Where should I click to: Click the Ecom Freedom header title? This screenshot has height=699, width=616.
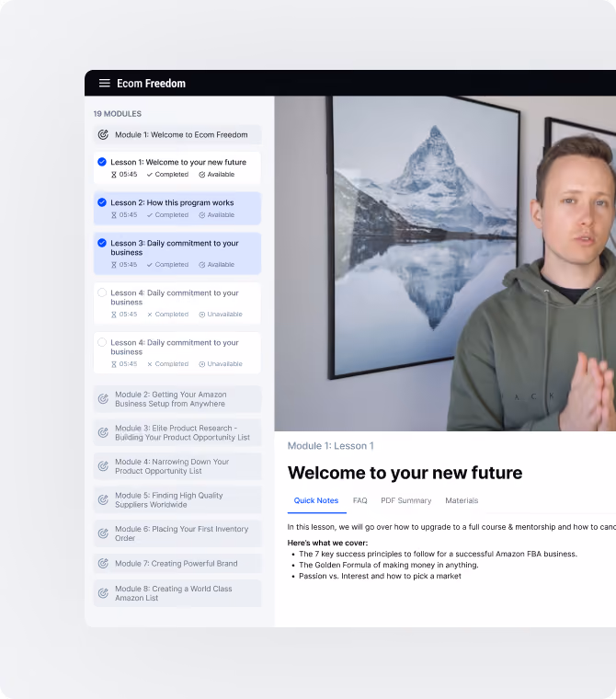point(151,84)
